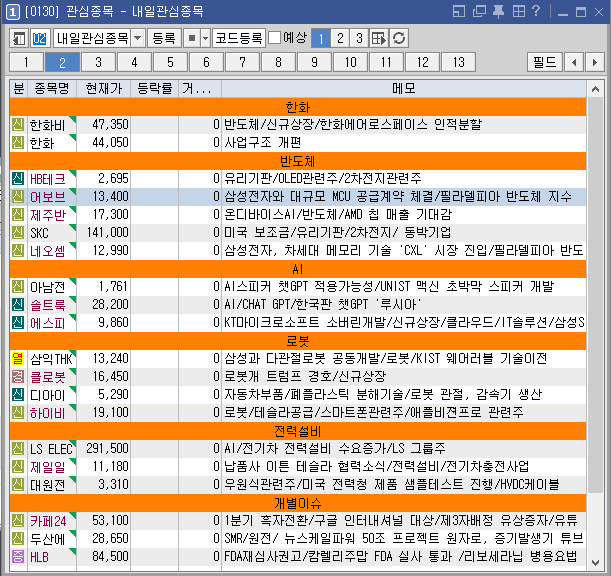Click the left arrow next to 필드

coord(574,62)
